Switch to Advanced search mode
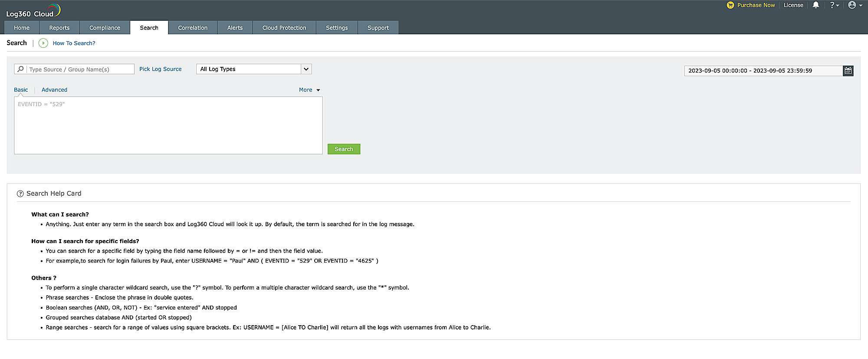Viewport: 868px width, 359px height. pos(54,90)
